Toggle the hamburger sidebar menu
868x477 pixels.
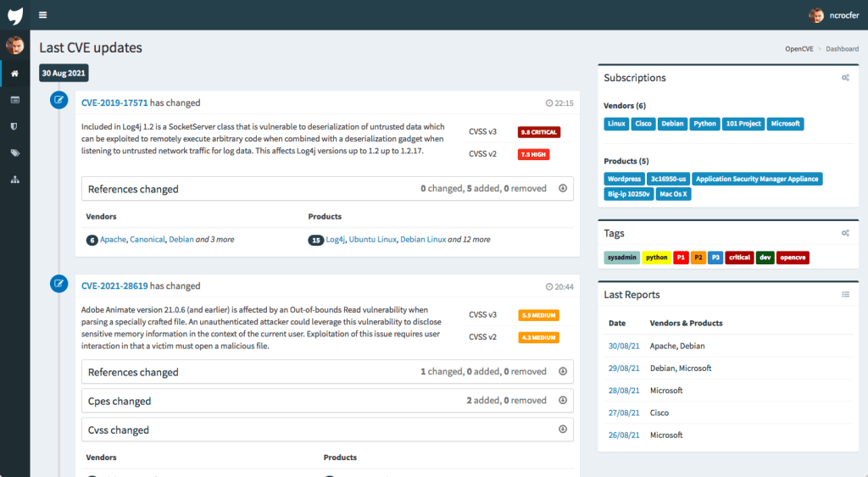[43, 14]
